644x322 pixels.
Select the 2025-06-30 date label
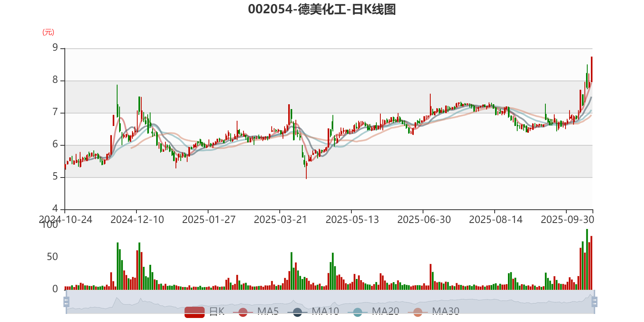click(x=424, y=220)
